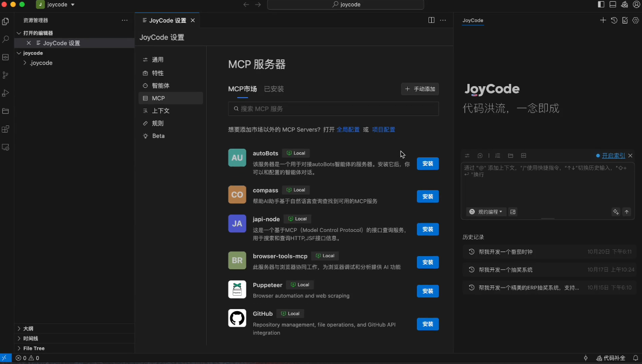This screenshot has height=364, width=642.
Task: Click enhance prompt sparkle icon
Action: pyautogui.click(x=616, y=212)
